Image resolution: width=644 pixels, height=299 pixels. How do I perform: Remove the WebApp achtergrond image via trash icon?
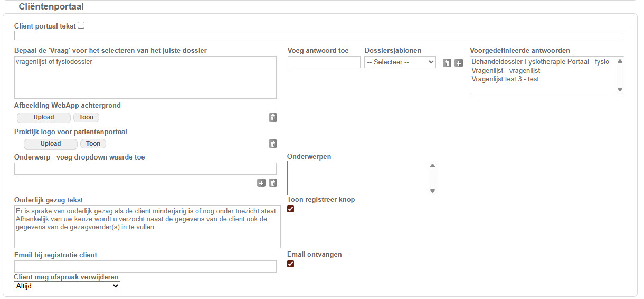tap(273, 117)
